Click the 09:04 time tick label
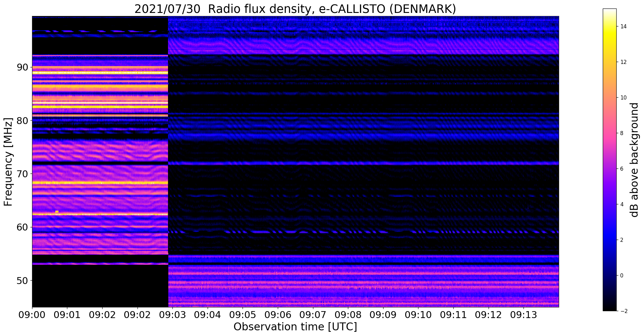Screen dimensions: 644x336 (207, 315)
